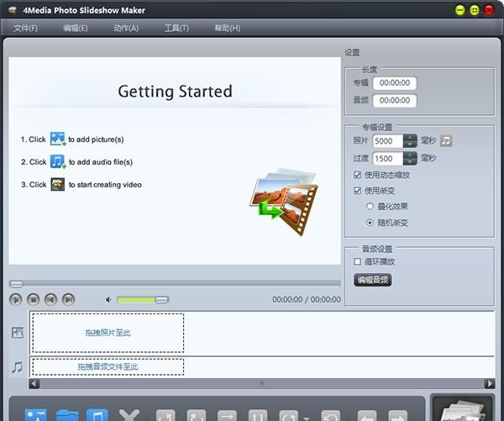Toggle the 使用渐变 checkbox
This screenshot has width=504, height=421.
click(357, 191)
